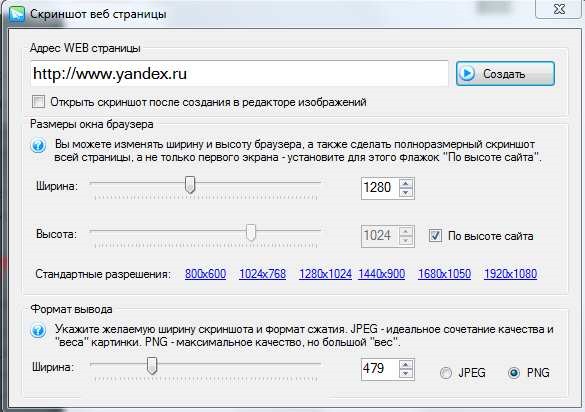
Task: Increase output width with the up arrow
Action: [x=406, y=364]
